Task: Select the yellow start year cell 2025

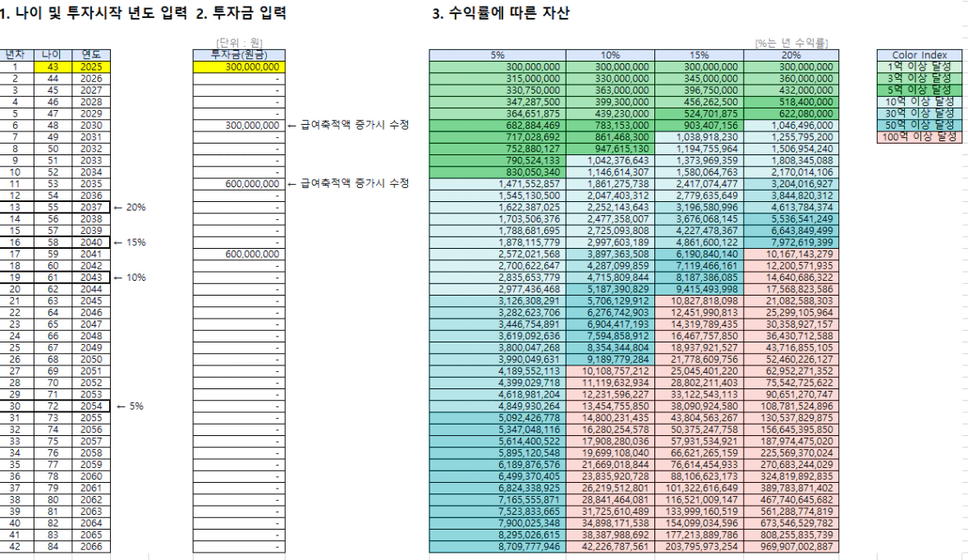Action: point(91,67)
